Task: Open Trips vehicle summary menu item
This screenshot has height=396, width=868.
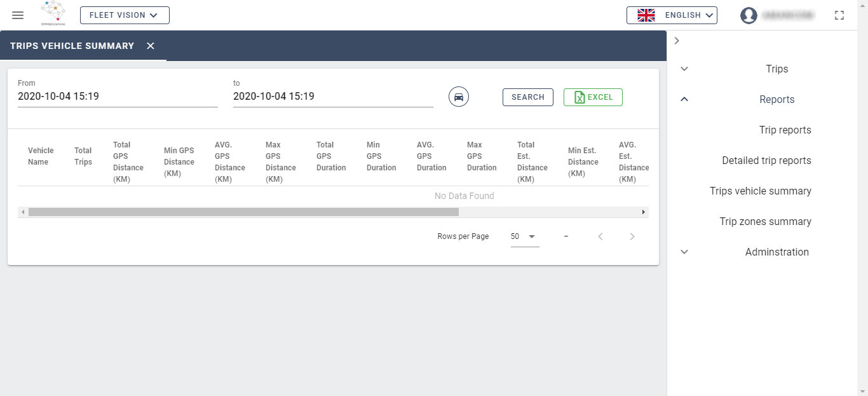Action: (760, 191)
